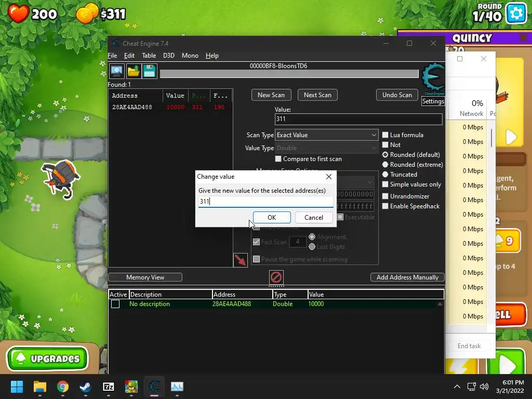Open Google Chrome from the taskbar
Image resolution: width=532 pixels, height=399 pixels.
pyautogui.click(x=63, y=387)
